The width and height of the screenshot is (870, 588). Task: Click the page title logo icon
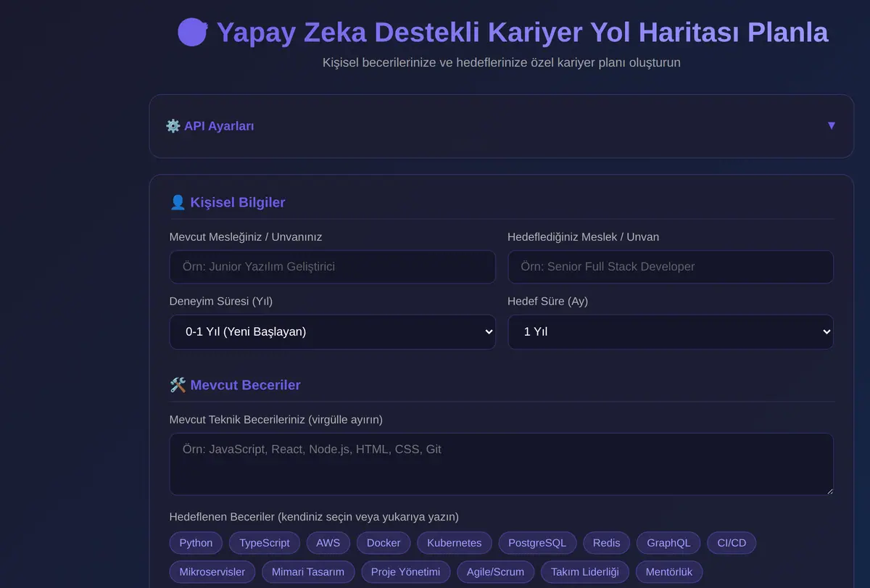pos(193,32)
